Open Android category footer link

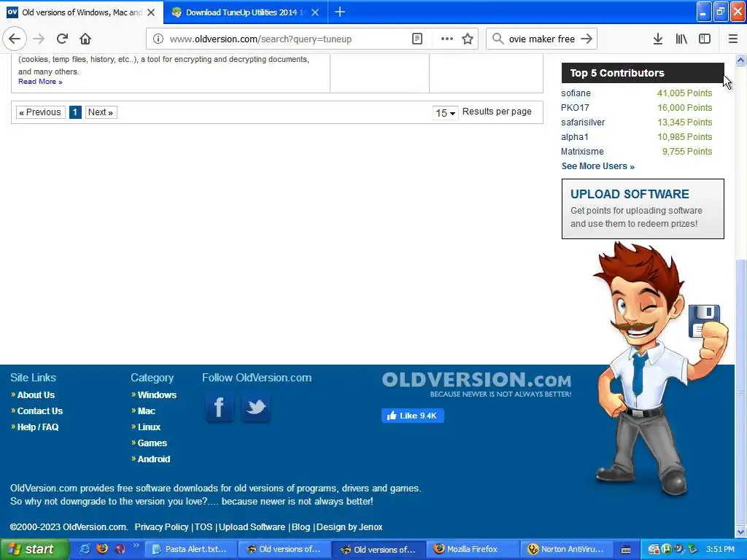[x=153, y=459]
